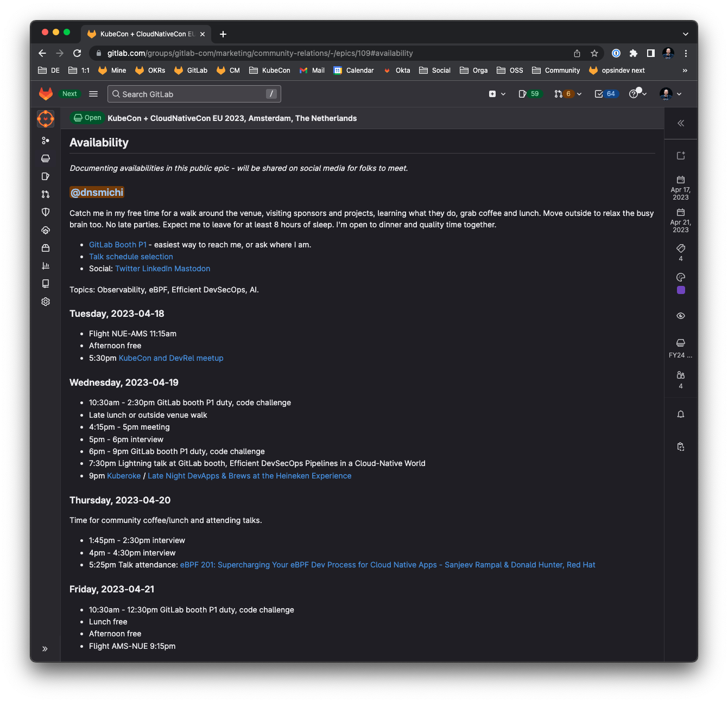Viewport: 728px width, 702px height.
Task: Click the KubeCon and DevRel meetup link
Action: click(x=171, y=358)
